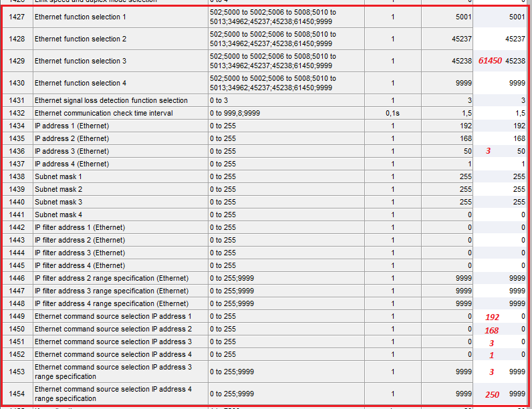Select 'IP address 3 (Ethernet)' name cell
The width and height of the screenshot is (532, 409).
(x=120, y=151)
